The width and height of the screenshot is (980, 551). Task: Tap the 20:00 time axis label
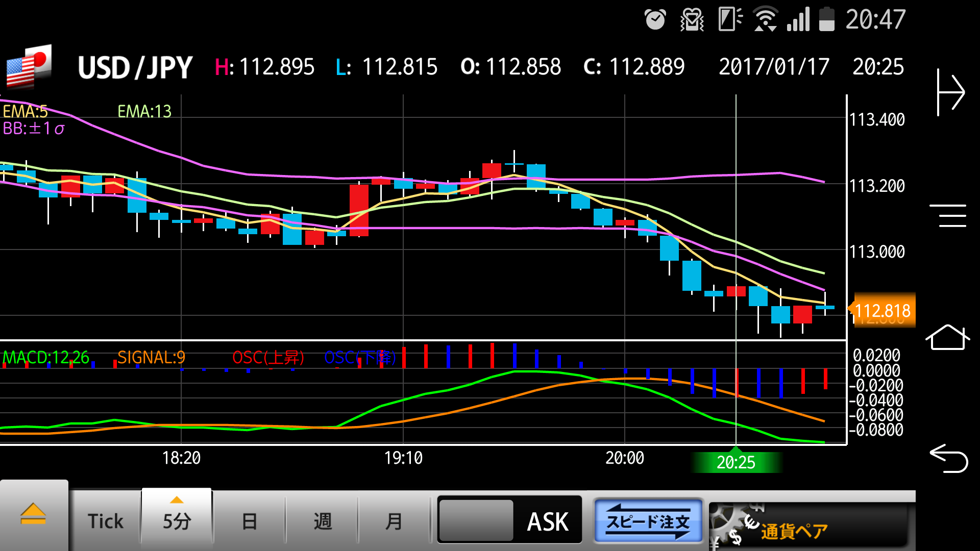point(625,458)
